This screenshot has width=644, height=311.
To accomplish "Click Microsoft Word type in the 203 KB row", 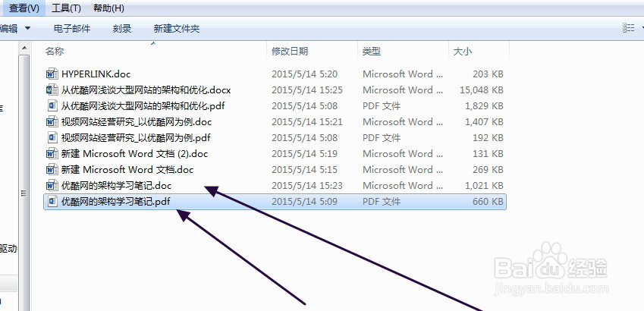I will 403,74.
